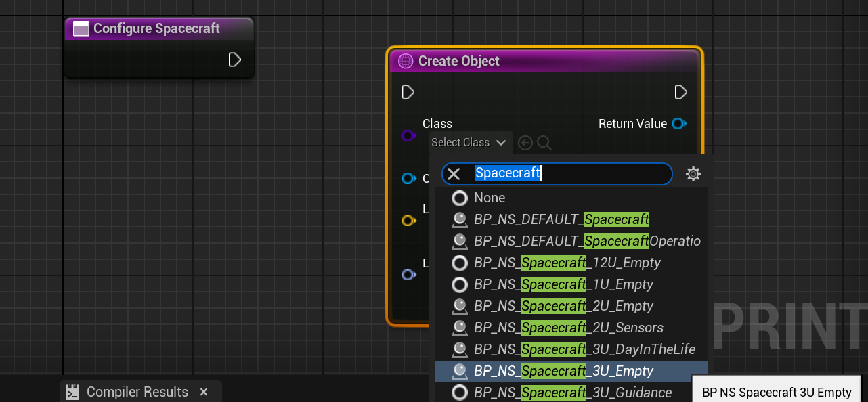Screen dimensions: 868x402
Task: Click the Create Object execution input pin
Action: click(x=408, y=92)
